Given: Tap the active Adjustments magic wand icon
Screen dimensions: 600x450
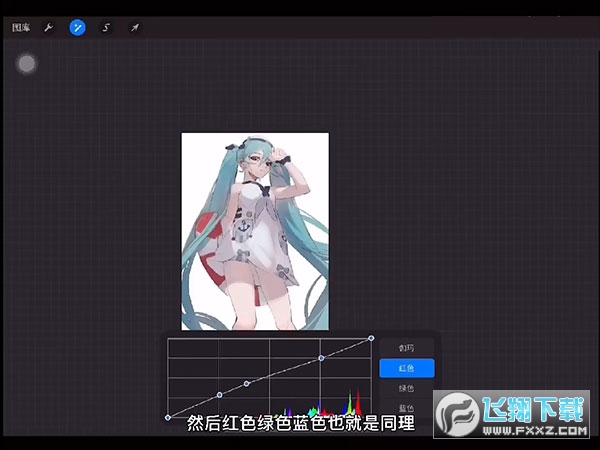Looking at the screenshot, I should pyautogui.click(x=77, y=28).
